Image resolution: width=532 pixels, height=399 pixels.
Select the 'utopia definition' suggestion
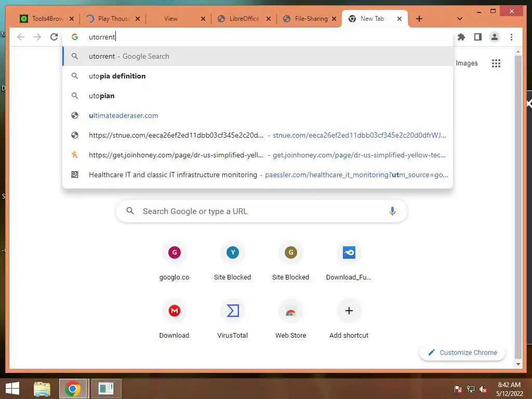[x=258, y=76]
